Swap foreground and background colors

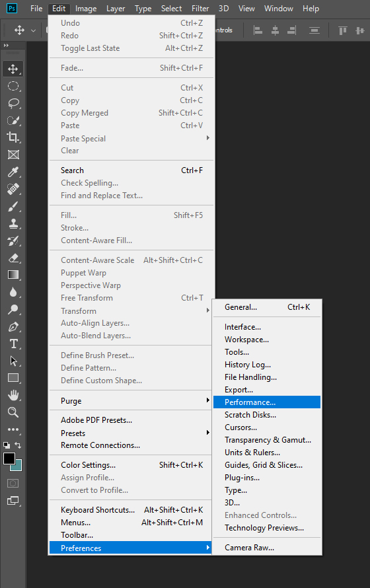[x=18, y=445]
